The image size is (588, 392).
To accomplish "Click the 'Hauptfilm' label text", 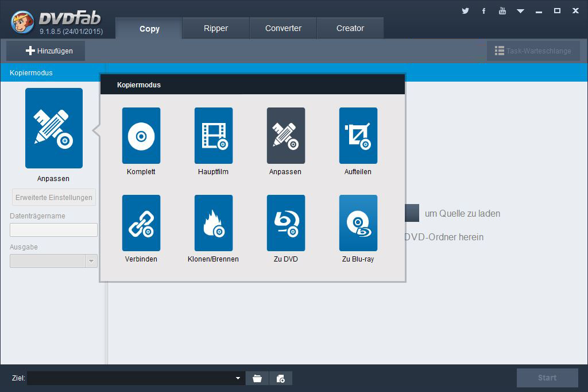I will pyautogui.click(x=213, y=172).
